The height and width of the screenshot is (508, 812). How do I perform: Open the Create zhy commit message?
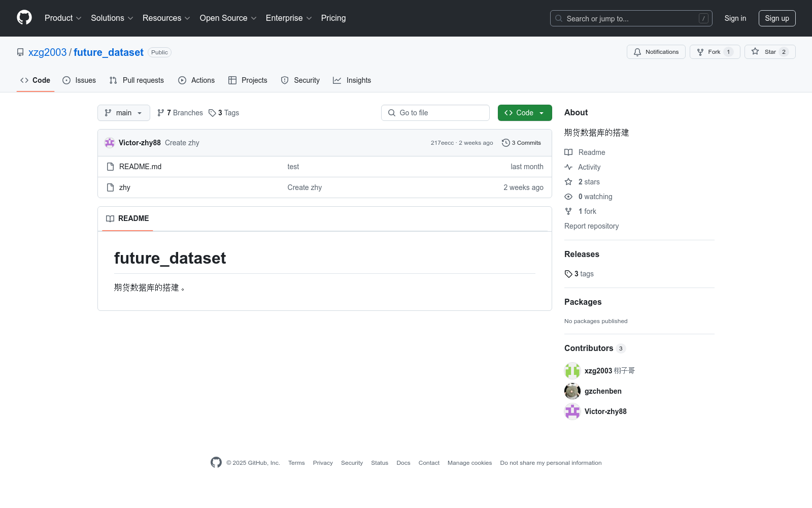182,143
